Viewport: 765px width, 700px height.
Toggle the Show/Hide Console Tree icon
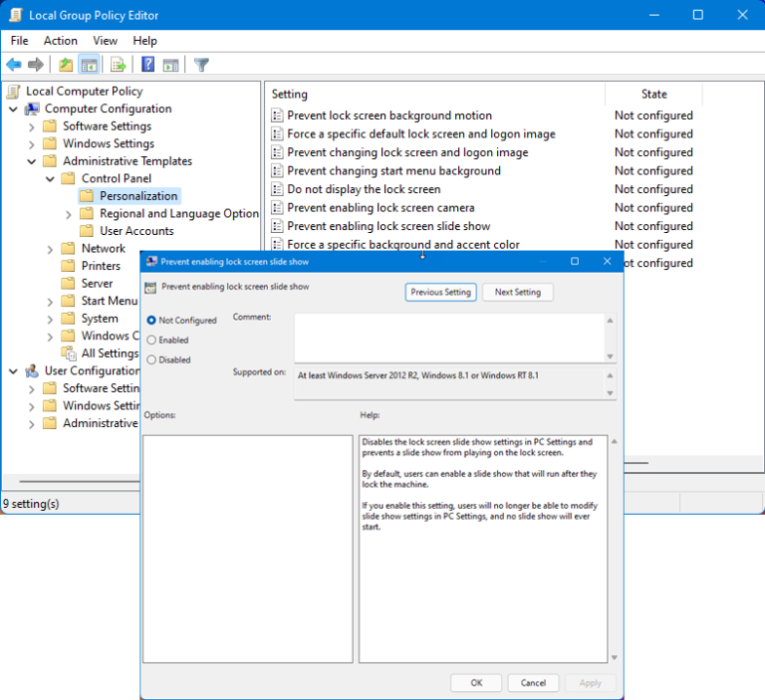pos(89,65)
